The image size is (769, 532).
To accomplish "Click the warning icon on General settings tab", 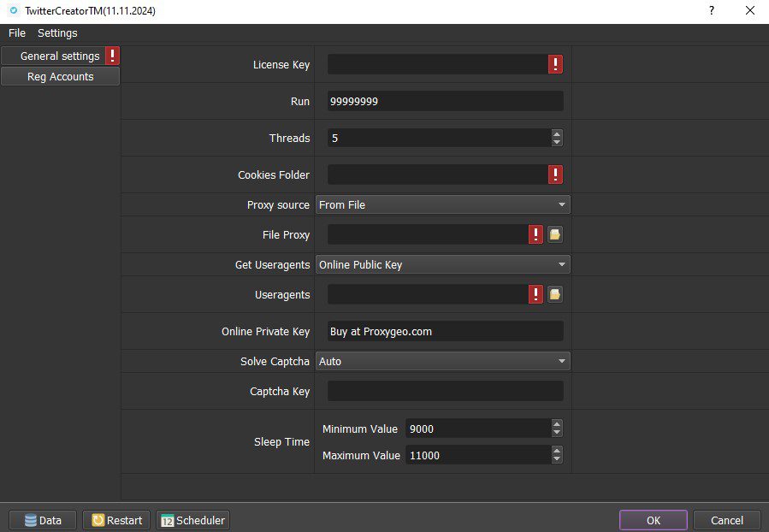I will pos(112,56).
